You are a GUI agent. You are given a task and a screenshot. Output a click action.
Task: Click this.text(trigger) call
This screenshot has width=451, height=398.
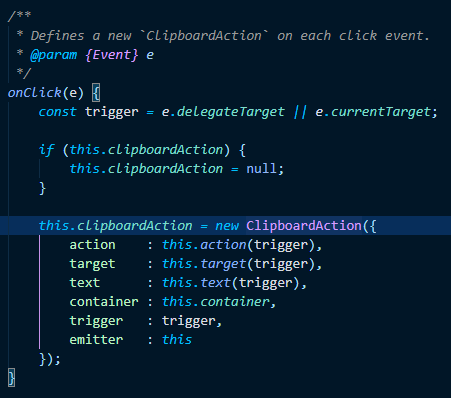[x=231, y=283]
